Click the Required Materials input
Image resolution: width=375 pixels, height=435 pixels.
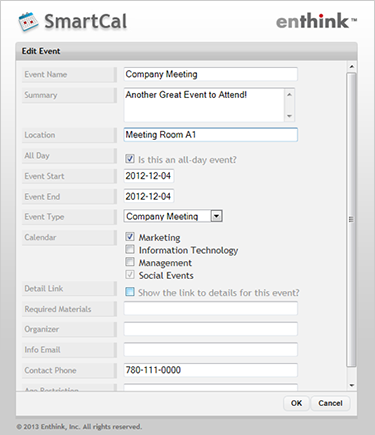(x=210, y=308)
